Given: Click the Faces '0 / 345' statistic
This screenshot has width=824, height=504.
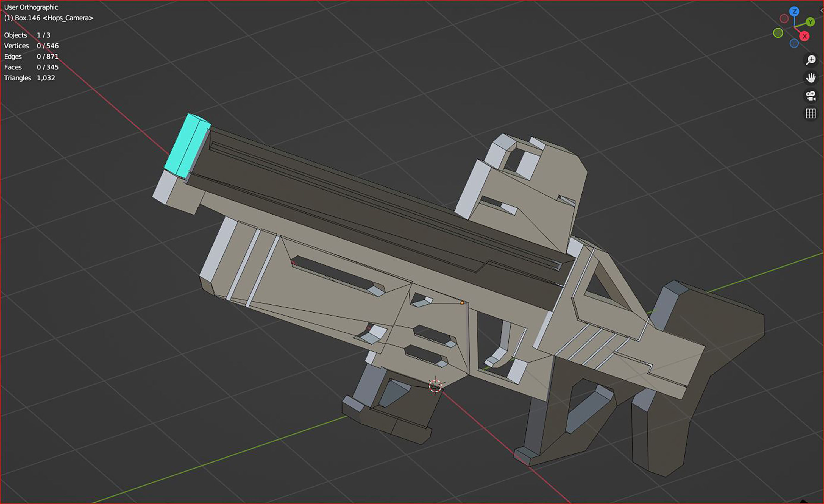Looking at the screenshot, I should pos(48,67).
